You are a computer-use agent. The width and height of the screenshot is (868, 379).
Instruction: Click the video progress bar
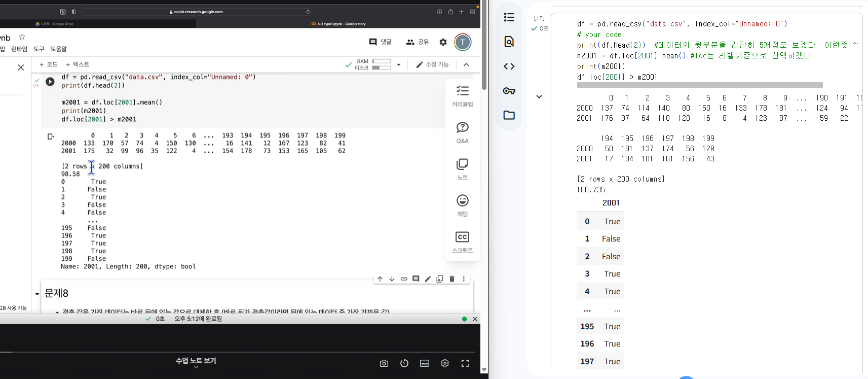coord(238,352)
